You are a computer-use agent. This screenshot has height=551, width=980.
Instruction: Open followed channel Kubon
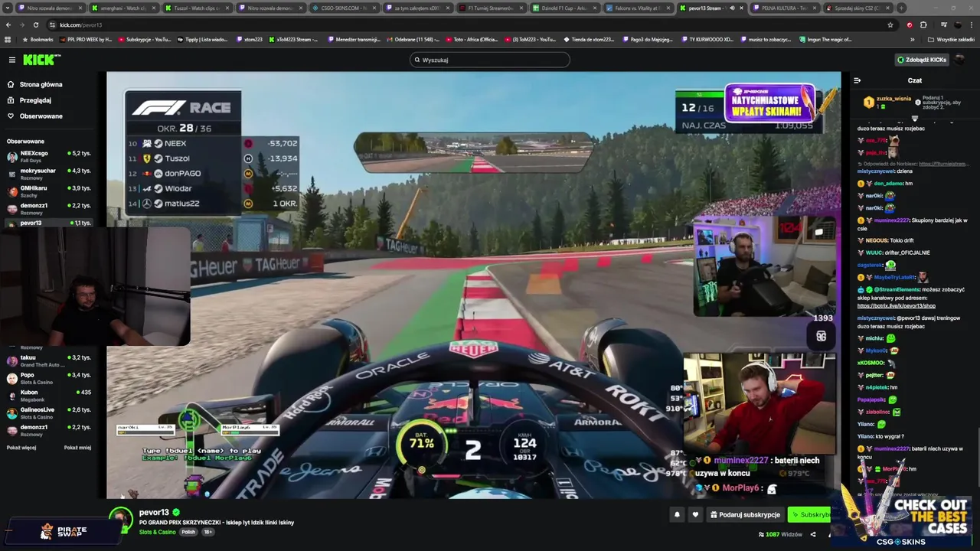pos(49,396)
